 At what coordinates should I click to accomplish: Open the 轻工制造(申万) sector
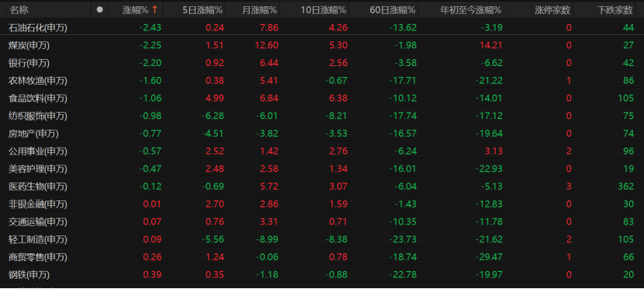pos(322,239)
